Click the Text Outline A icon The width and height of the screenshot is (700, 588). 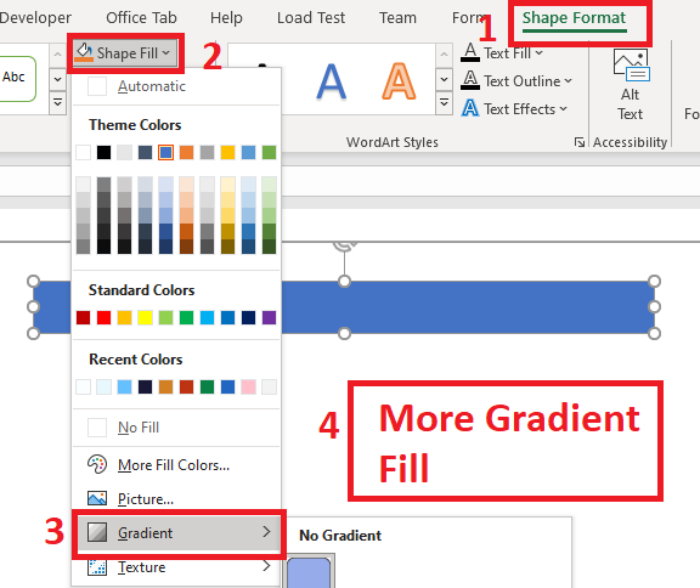[470, 80]
